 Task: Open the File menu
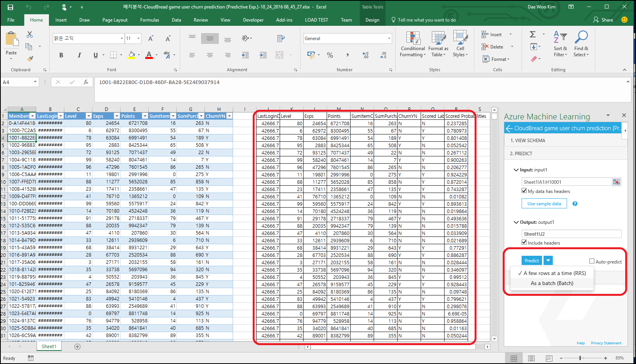click(x=11, y=20)
